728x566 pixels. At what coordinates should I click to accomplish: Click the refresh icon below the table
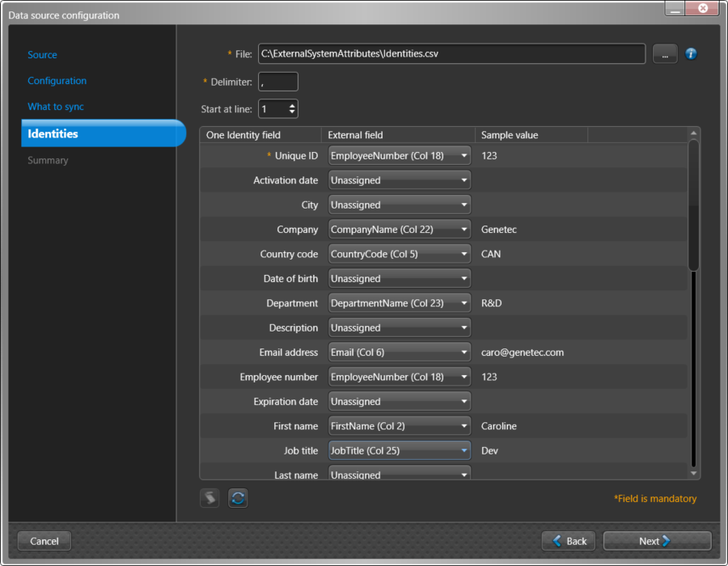click(238, 498)
